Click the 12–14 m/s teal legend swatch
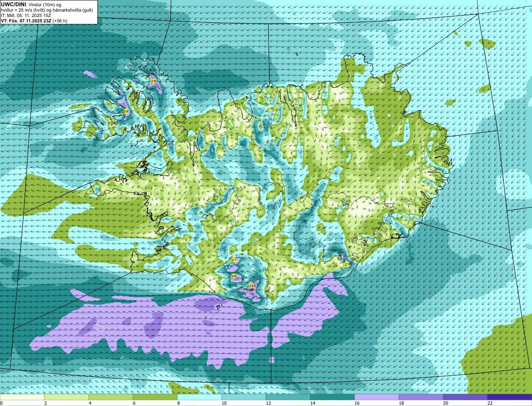 288,397
